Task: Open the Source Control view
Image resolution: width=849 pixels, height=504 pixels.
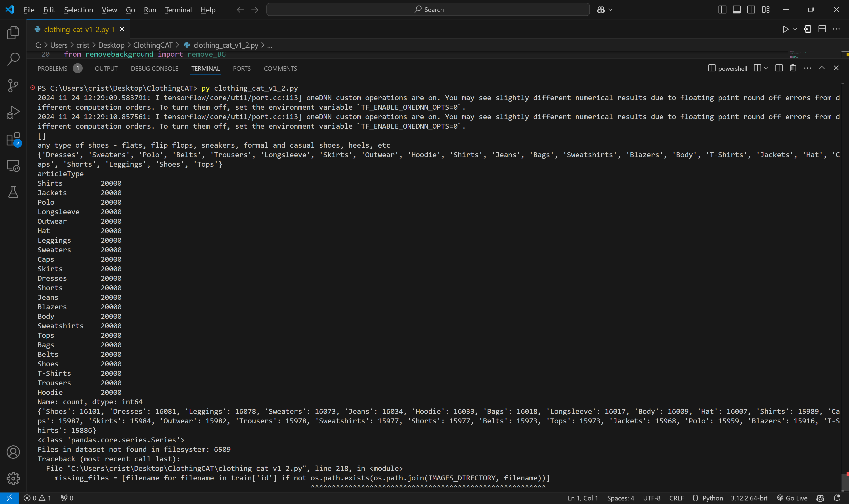Action: coord(13,86)
